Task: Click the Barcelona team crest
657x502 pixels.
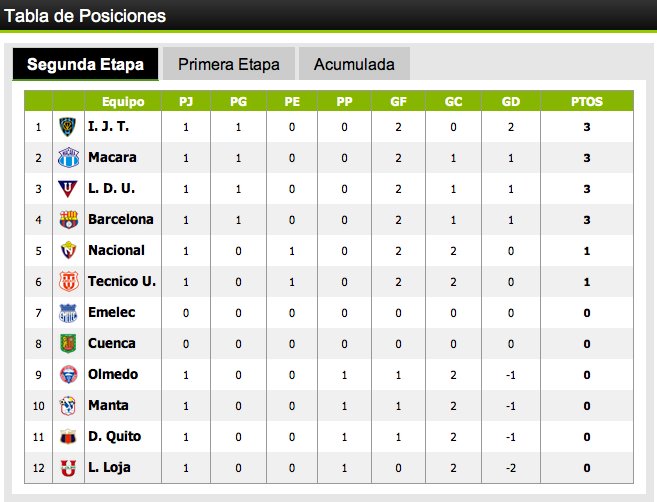Action: (68, 220)
